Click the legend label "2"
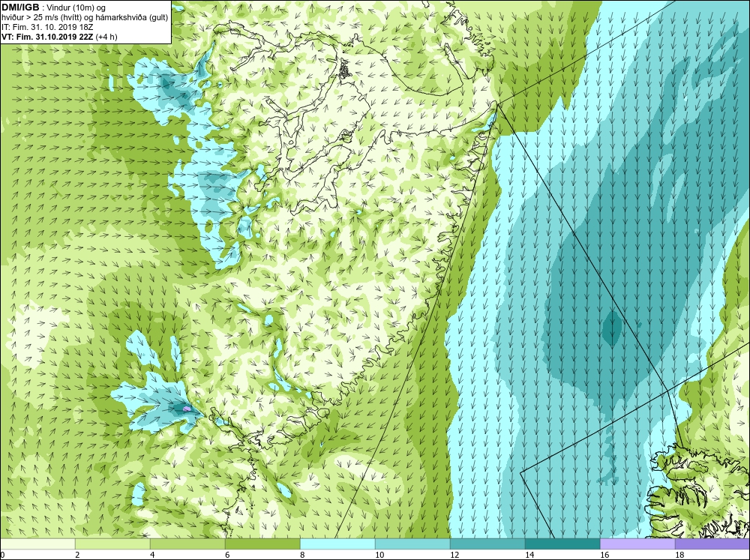 tap(77, 555)
